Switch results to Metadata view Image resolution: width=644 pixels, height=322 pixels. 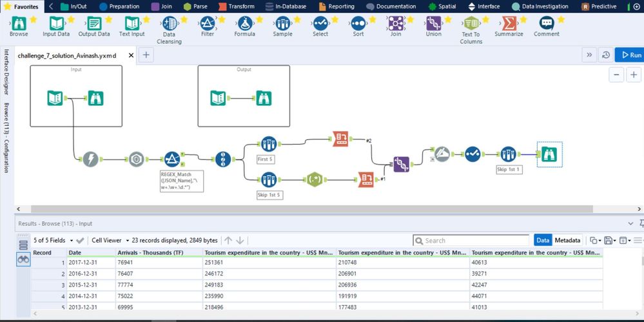(x=567, y=240)
